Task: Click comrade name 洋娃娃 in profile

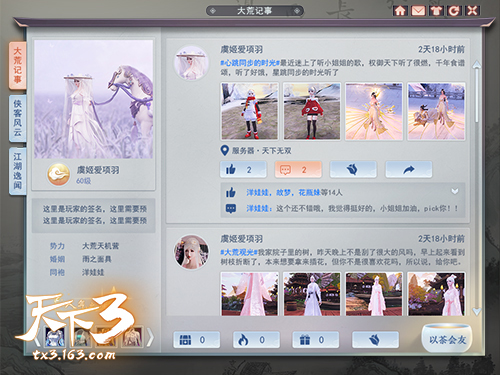Action: (x=93, y=272)
